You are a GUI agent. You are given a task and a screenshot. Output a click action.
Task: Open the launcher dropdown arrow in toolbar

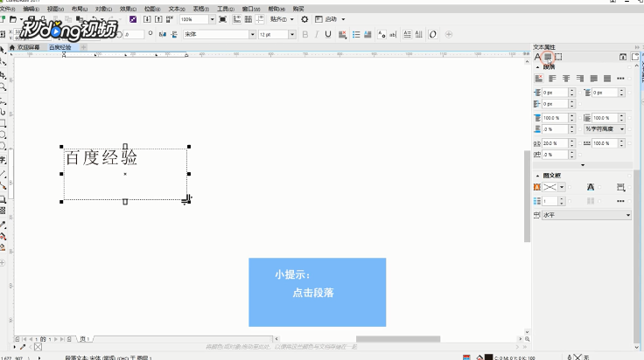(x=343, y=19)
